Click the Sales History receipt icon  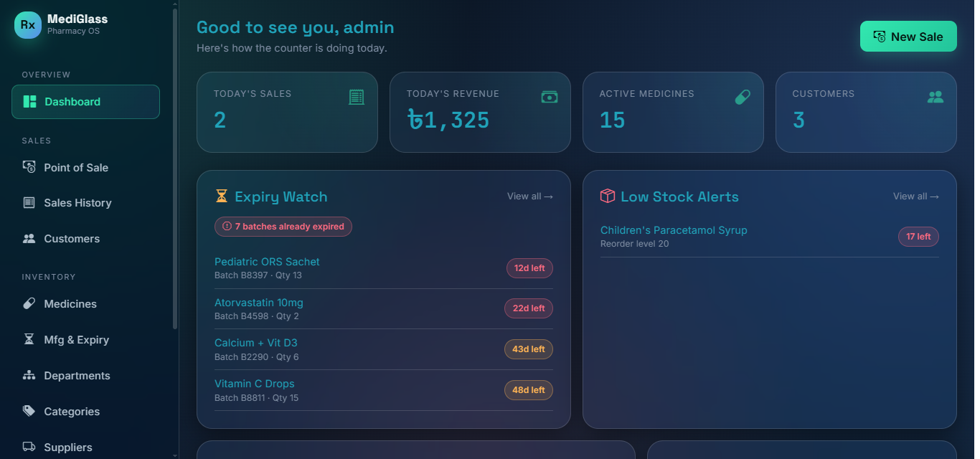click(29, 203)
